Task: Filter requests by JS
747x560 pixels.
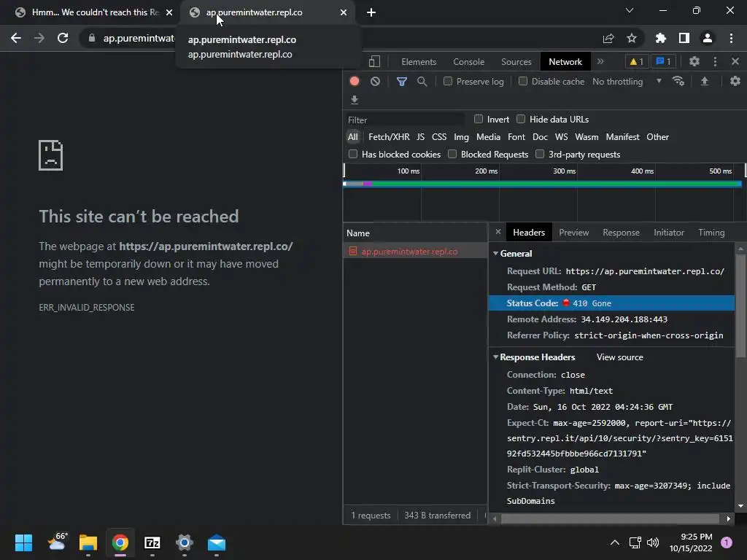Action: pyautogui.click(x=420, y=136)
